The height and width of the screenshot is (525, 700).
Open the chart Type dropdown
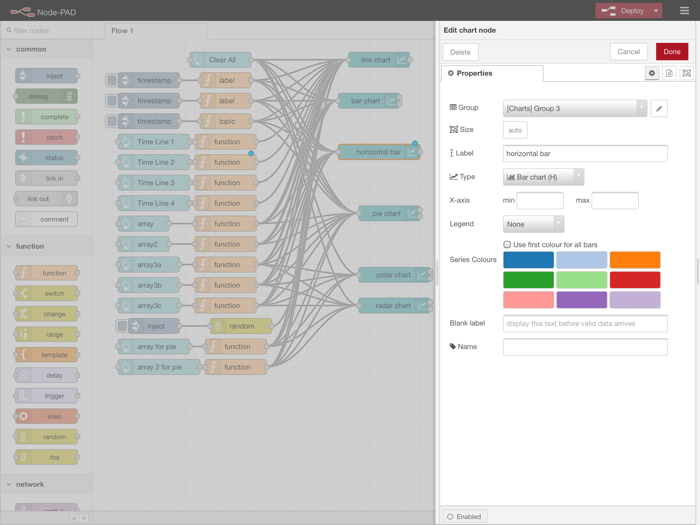click(543, 177)
